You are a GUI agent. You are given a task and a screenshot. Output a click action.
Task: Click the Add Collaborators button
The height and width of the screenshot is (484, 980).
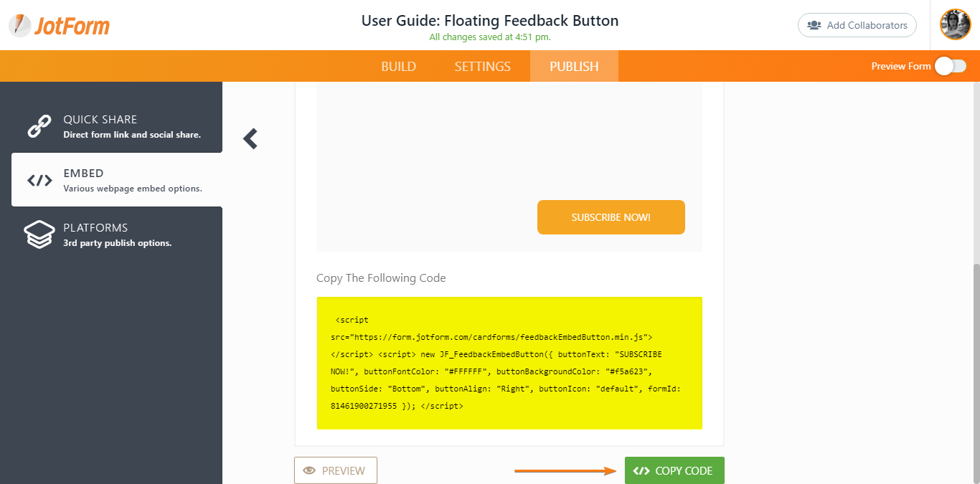click(857, 25)
